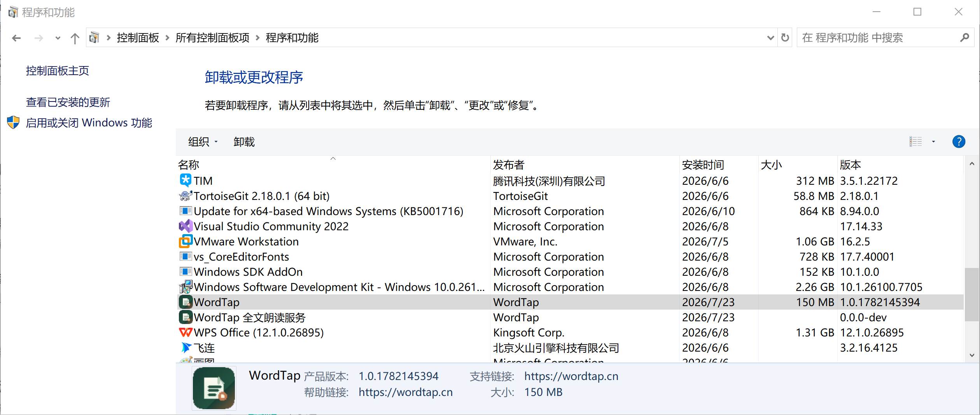Image resolution: width=980 pixels, height=415 pixels.
Task: Open the 组织 dropdown menu
Action: (203, 142)
